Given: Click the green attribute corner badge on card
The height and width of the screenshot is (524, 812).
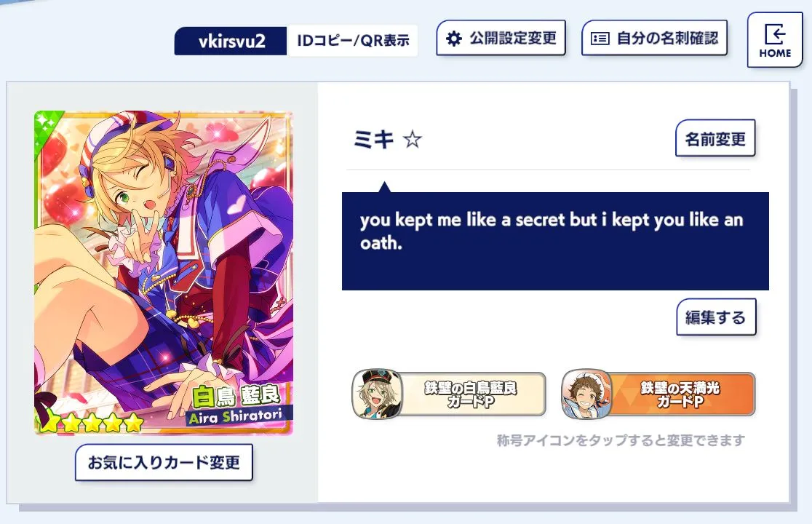Looking at the screenshot, I should coord(47,126).
